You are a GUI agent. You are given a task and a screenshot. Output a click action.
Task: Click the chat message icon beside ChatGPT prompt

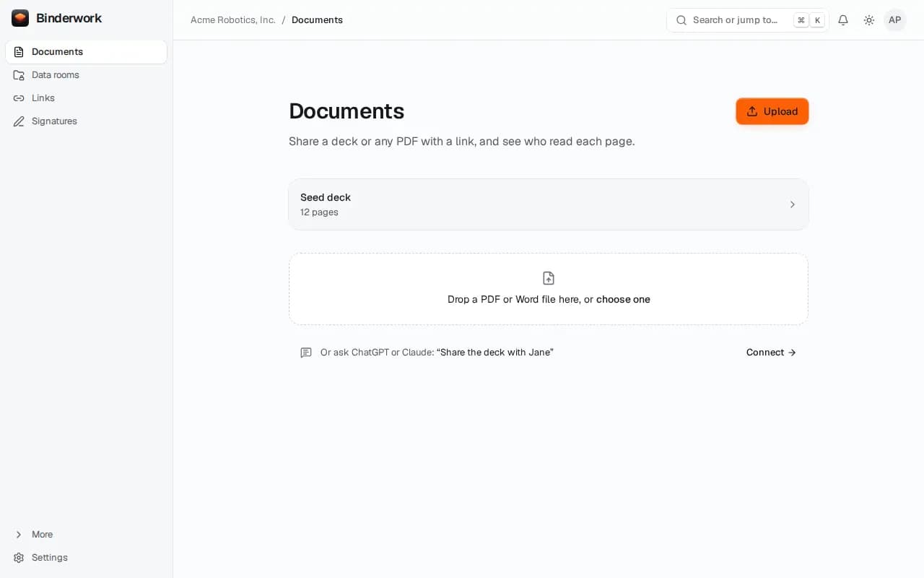coord(306,353)
